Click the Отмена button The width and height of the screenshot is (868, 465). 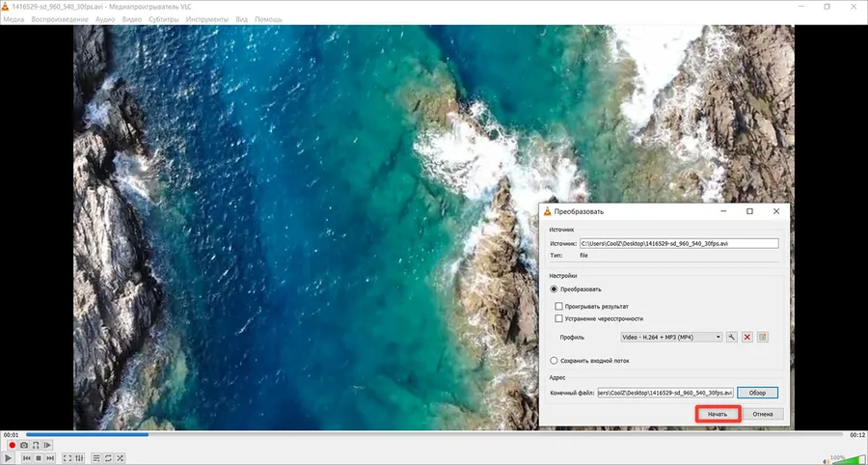[x=763, y=414]
